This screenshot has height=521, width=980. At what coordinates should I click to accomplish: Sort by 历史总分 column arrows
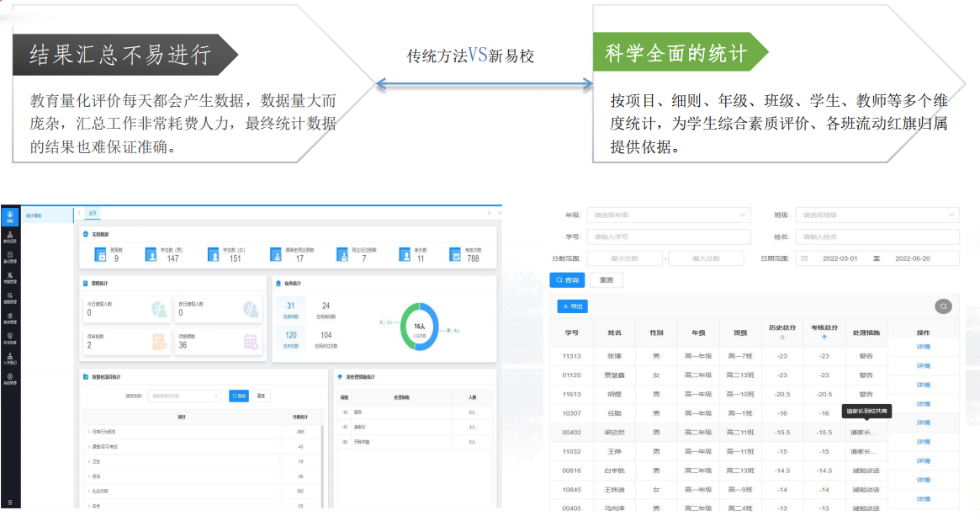(782, 338)
